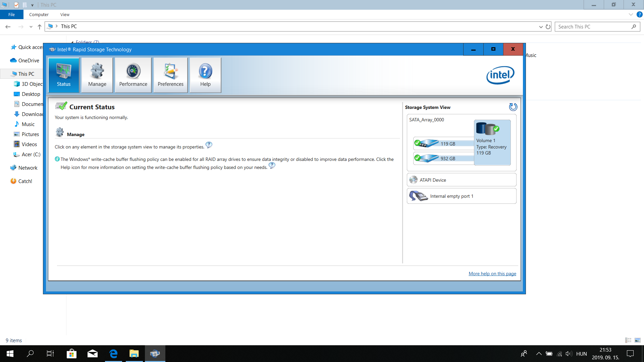Screen dimensions: 644x362
Task: Open the Wi-Fi network flyout
Action: click(559, 354)
